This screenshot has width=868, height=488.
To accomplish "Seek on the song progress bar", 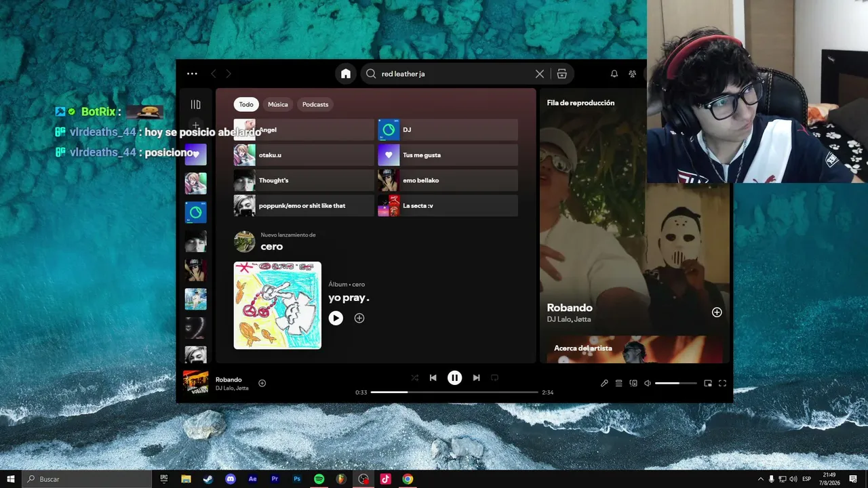I will click(454, 392).
